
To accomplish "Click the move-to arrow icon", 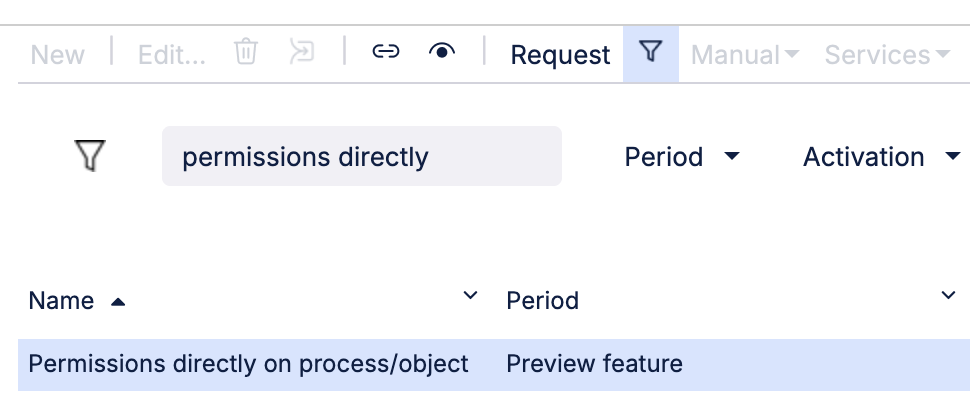I will tap(302, 52).
